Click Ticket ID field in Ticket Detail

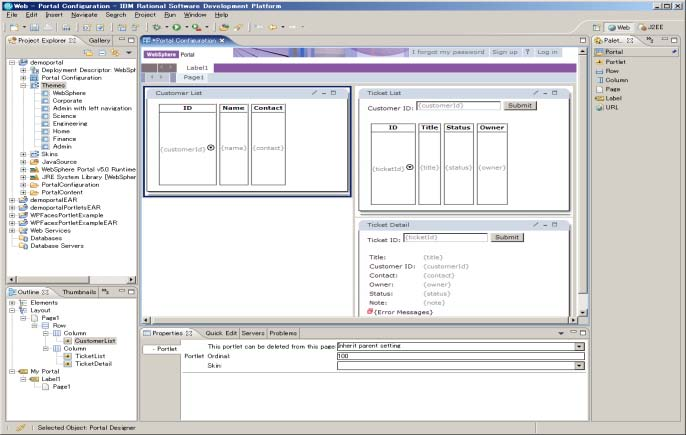(445, 237)
